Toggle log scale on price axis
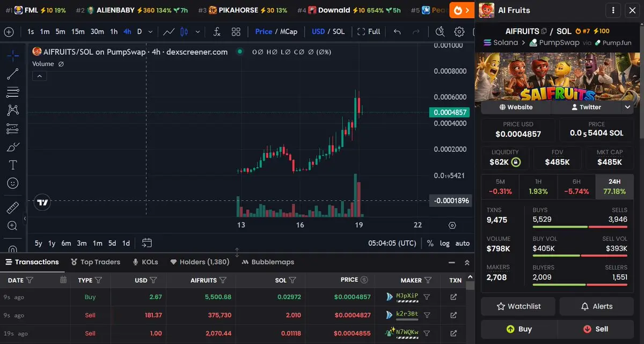The image size is (644, 344). [445, 243]
